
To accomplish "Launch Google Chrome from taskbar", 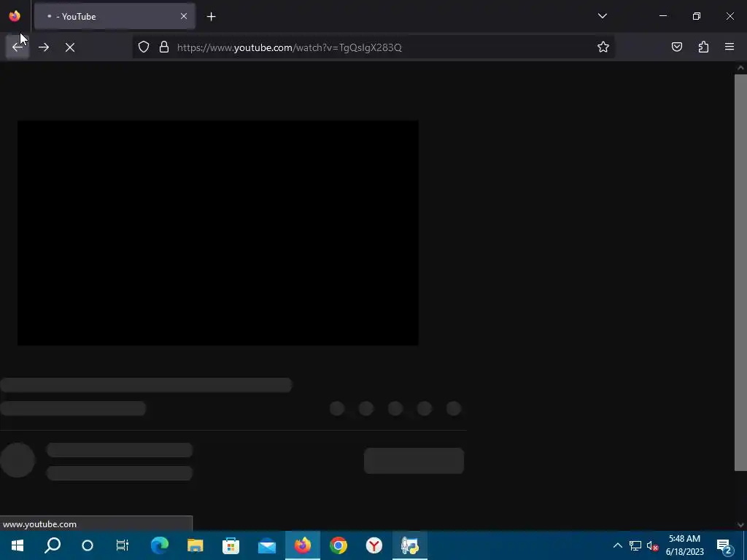I will pos(338,545).
